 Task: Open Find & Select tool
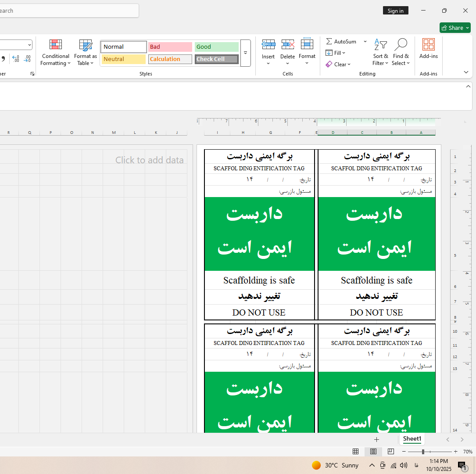point(401,52)
